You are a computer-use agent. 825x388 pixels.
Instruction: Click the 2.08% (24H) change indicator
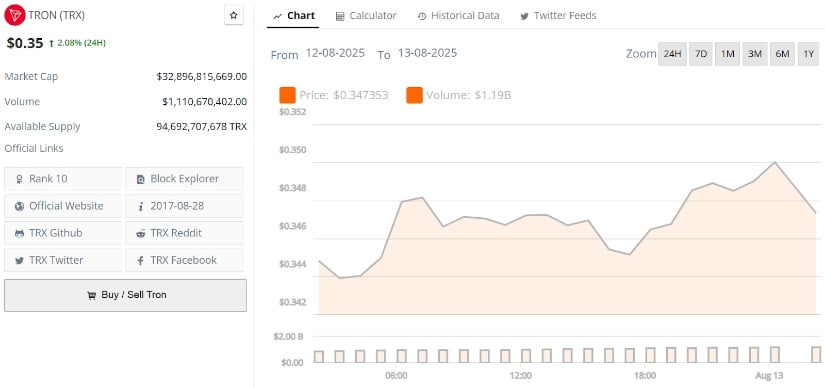click(77, 43)
